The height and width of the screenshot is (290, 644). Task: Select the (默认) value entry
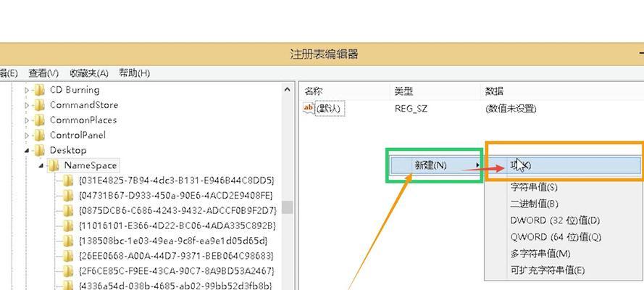[330, 109]
